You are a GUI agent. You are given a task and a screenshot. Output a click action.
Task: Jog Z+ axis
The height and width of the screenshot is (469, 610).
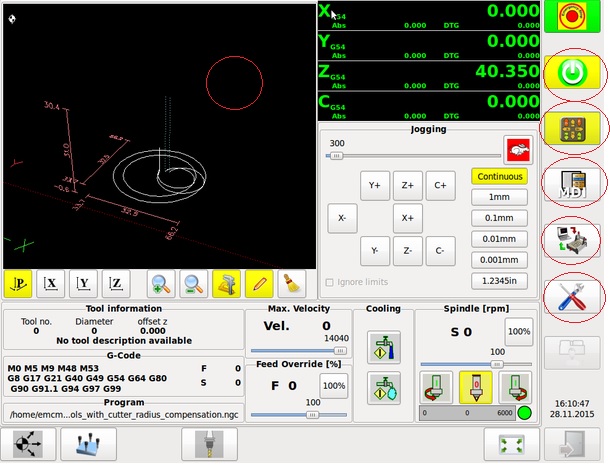(x=407, y=186)
